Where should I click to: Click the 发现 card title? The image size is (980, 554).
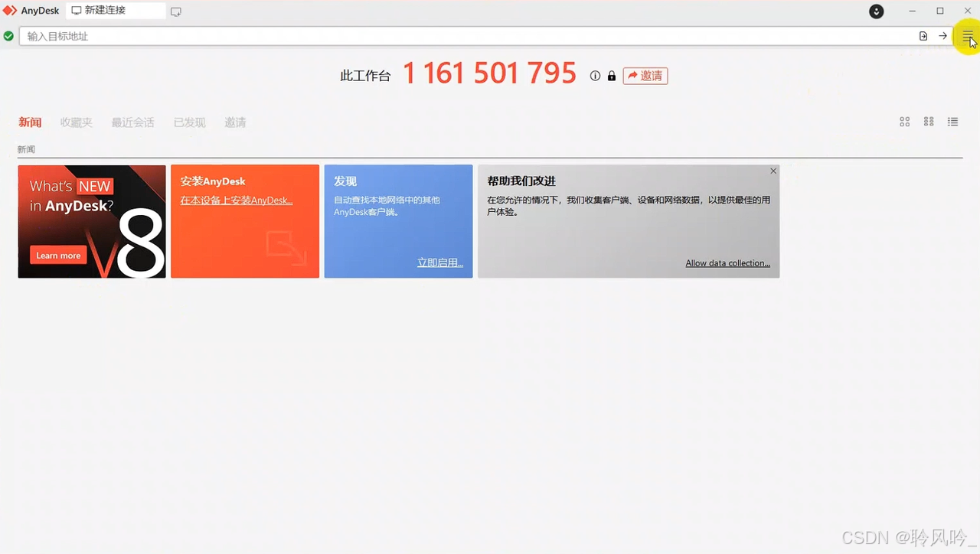[345, 181]
